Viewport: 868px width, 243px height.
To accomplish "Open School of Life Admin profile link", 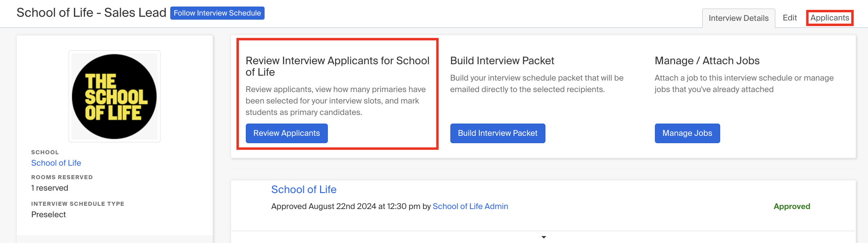I will point(470,206).
